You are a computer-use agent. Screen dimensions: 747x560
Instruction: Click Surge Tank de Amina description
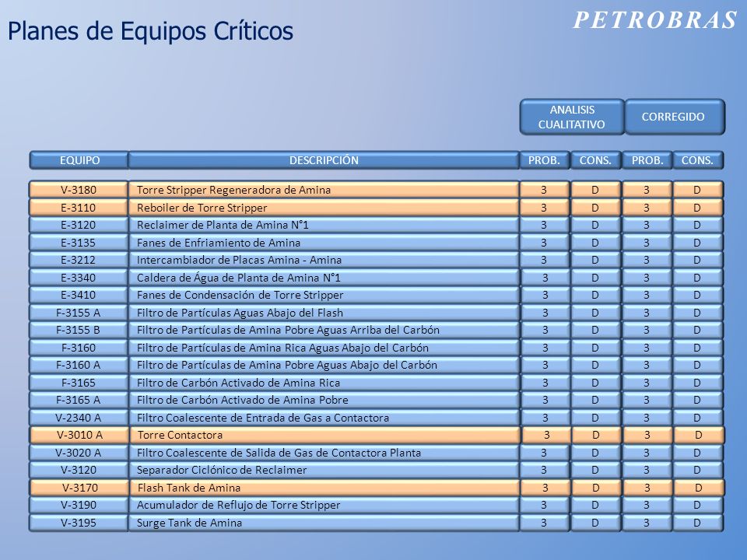coord(324,523)
